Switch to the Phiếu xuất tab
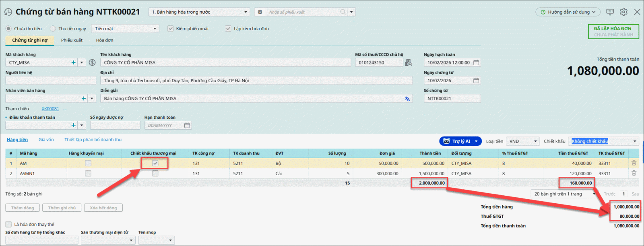 pos(72,40)
